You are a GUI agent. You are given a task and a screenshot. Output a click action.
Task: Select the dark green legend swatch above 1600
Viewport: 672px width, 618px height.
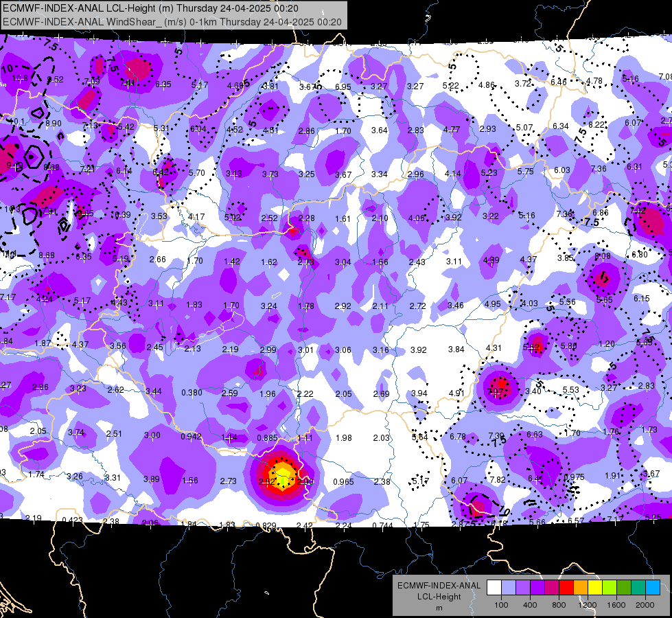click(x=624, y=588)
